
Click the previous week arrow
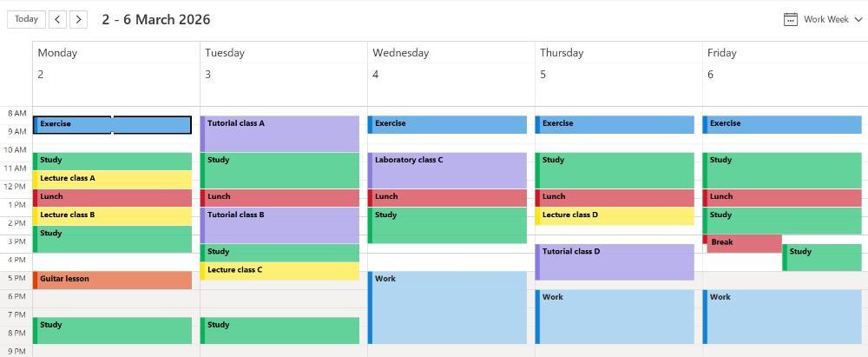coord(58,19)
